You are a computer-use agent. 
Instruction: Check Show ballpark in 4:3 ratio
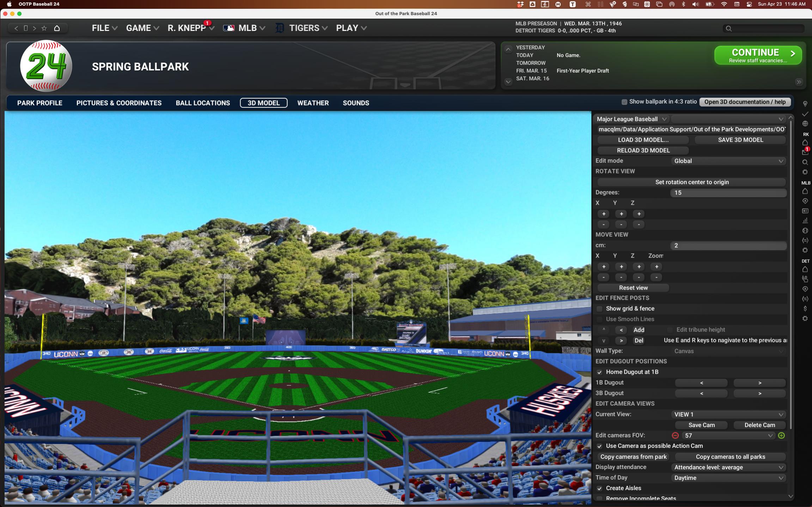coord(624,102)
